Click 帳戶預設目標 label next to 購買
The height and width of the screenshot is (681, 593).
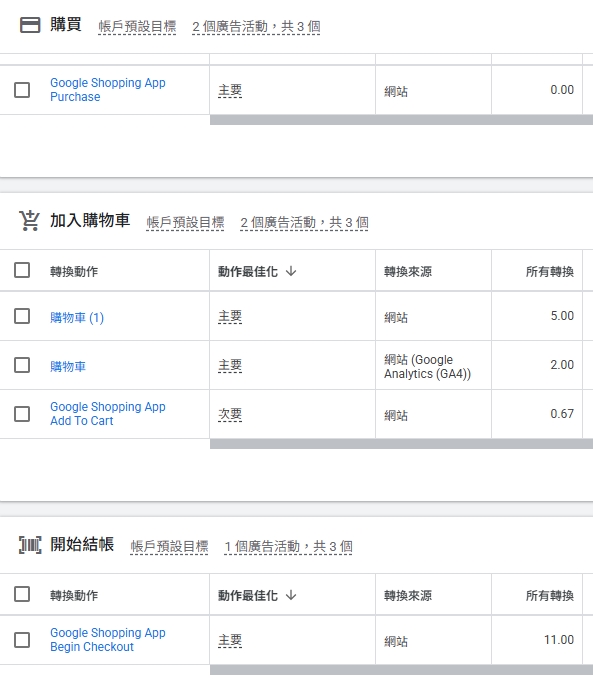[137, 26]
